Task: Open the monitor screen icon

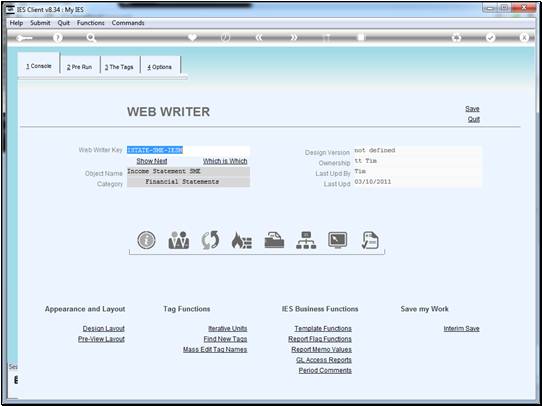Action: coord(337,240)
